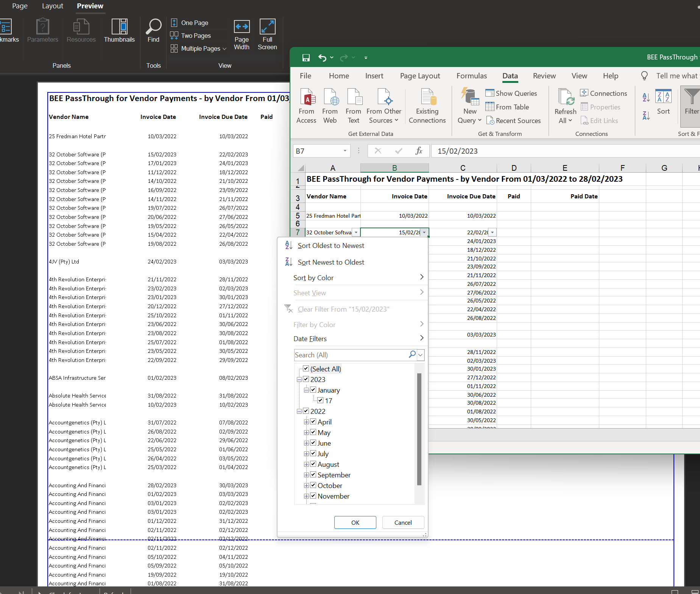Open filter dropdown on cell A7
700x594 pixels.
tap(356, 232)
